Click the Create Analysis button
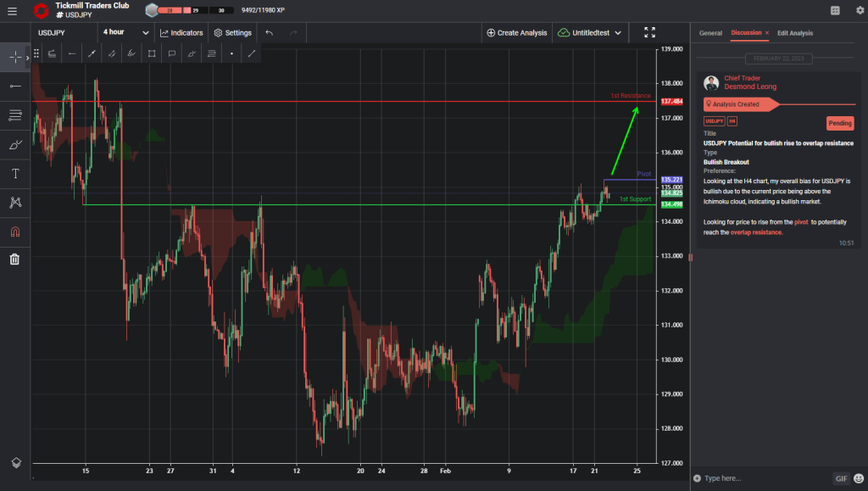The width and height of the screenshot is (868, 491). pos(518,32)
